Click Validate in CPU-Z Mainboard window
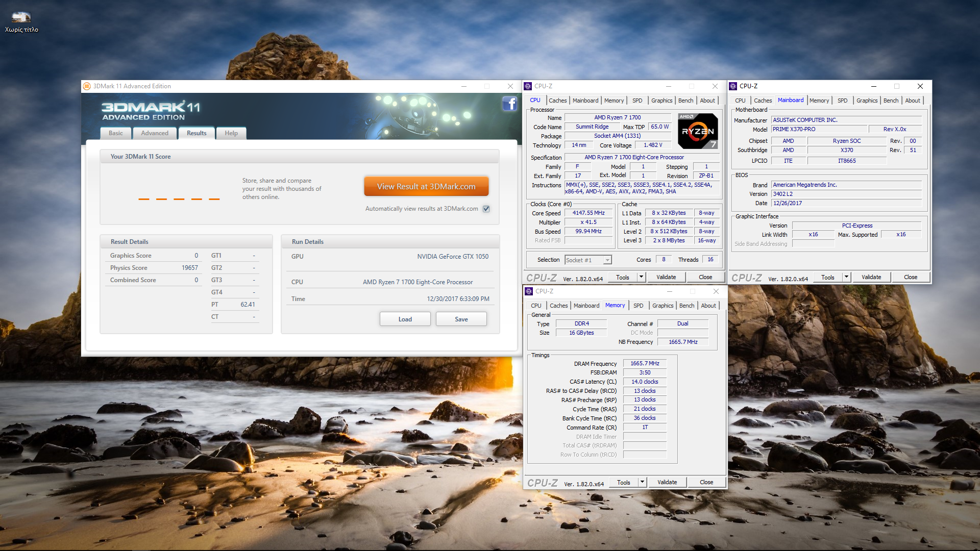The height and width of the screenshot is (551, 980). pyautogui.click(x=871, y=277)
